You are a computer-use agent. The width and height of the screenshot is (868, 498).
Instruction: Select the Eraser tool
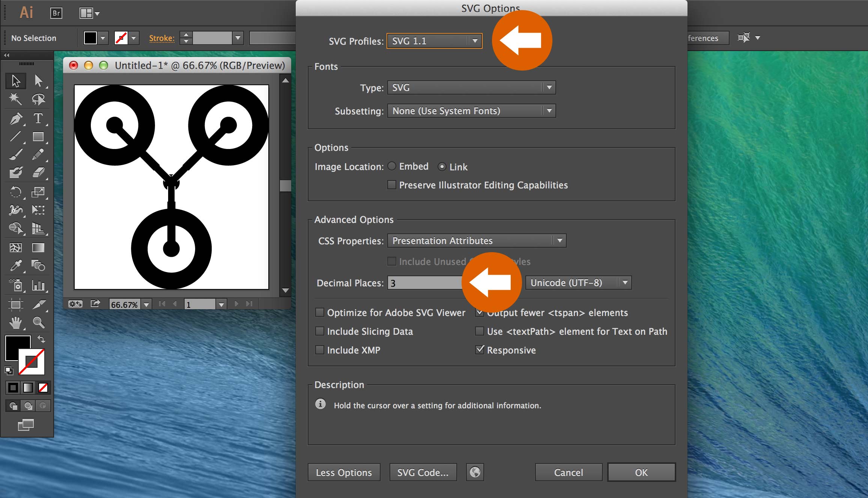pyautogui.click(x=38, y=173)
